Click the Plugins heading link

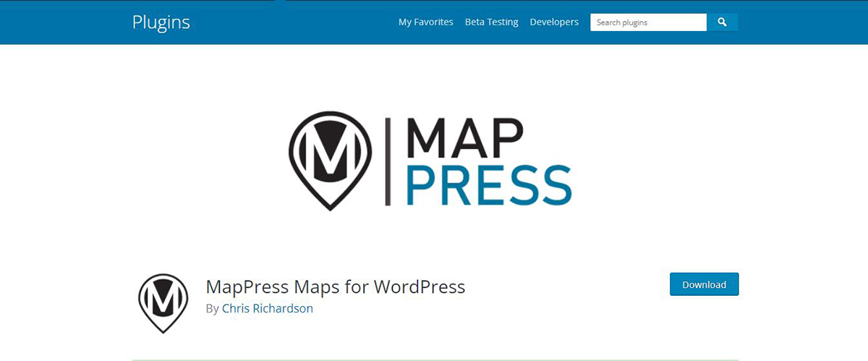[x=161, y=22]
